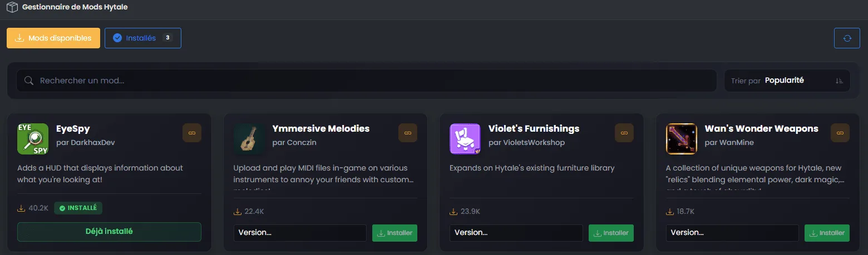Open Ymmersive Melodies link icon
The width and height of the screenshot is (868, 255).
(x=408, y=133)
